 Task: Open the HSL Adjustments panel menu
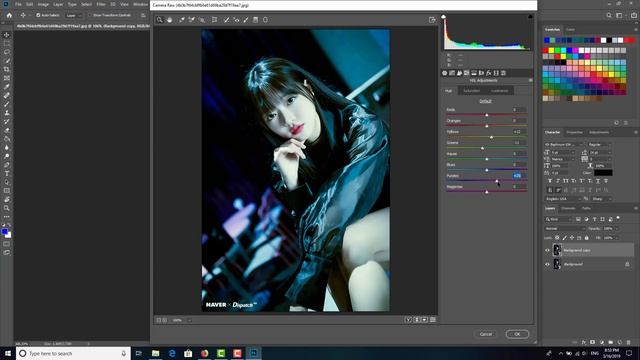pyautogui.click(x=530, y=80)
